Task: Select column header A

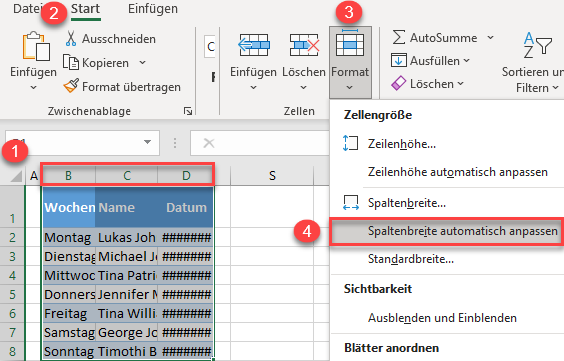Action: click(34, 176)
